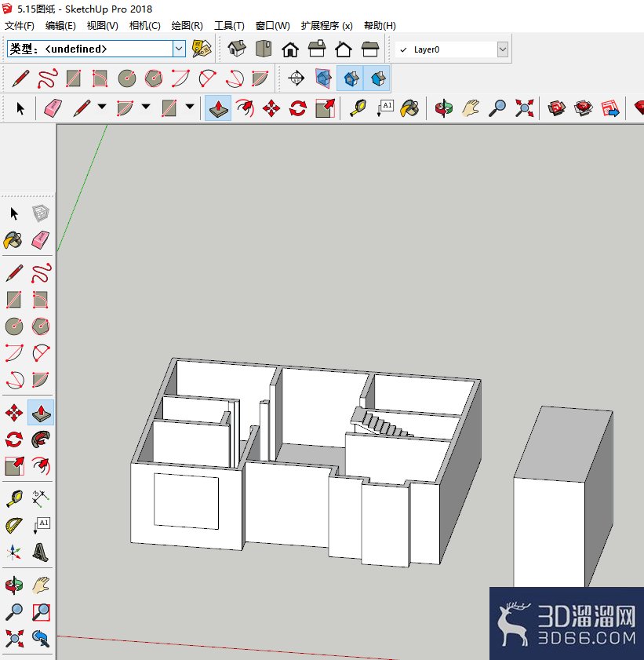Image resolution: width=644 pixels, height=660 pixels.
Task: Click the gray box top face
Action: pos(564,443)
